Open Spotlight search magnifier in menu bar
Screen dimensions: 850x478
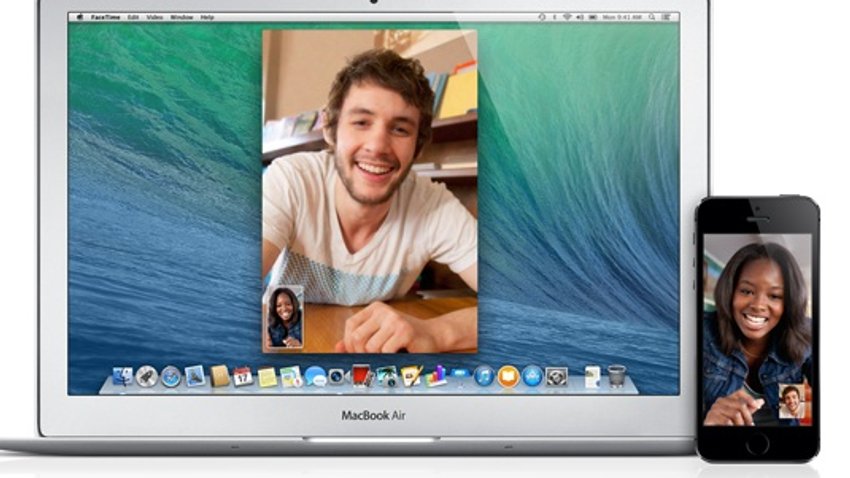(x=652, y=17)
